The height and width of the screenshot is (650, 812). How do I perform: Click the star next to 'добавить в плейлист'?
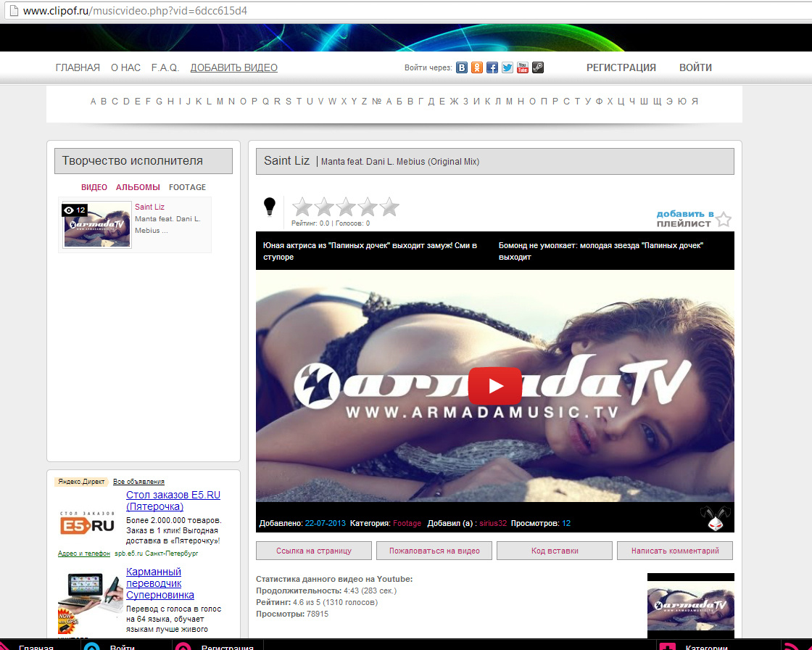724,219
